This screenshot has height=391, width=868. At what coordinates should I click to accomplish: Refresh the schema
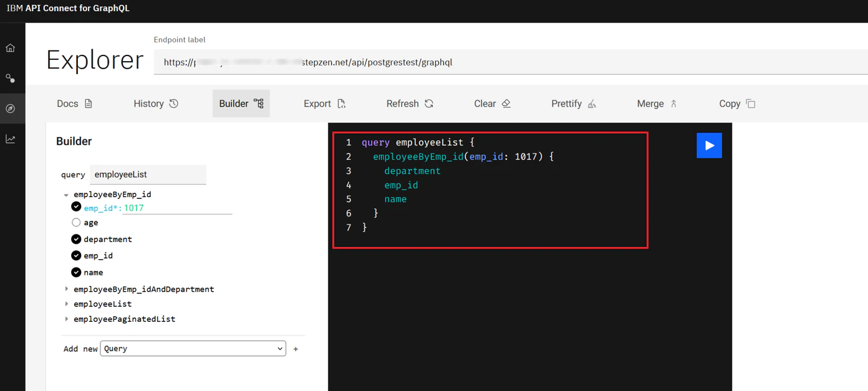[x=410, y=104]
